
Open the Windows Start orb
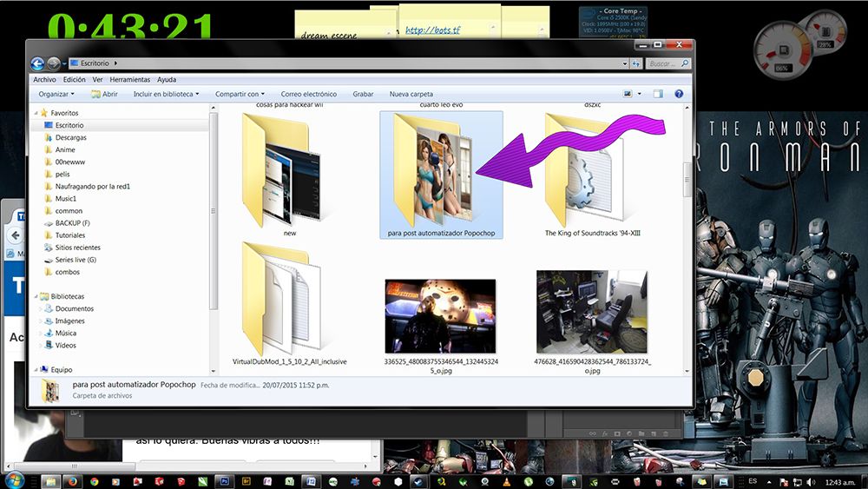coord(14,480)
